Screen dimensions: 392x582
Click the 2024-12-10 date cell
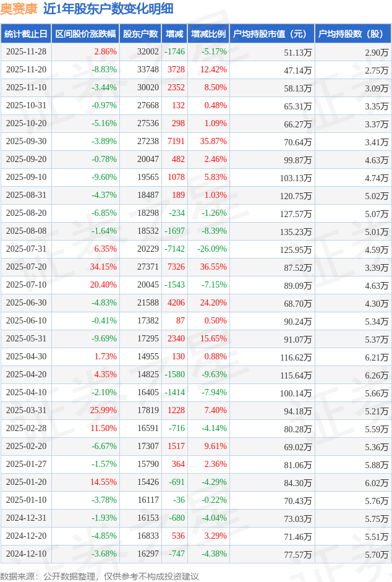25,554
